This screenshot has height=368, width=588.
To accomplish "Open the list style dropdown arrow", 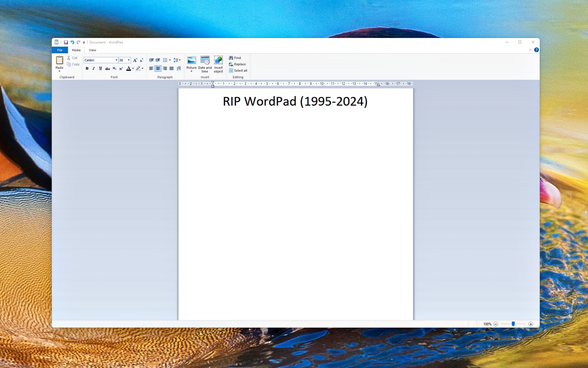I will (x=170, y=60).
